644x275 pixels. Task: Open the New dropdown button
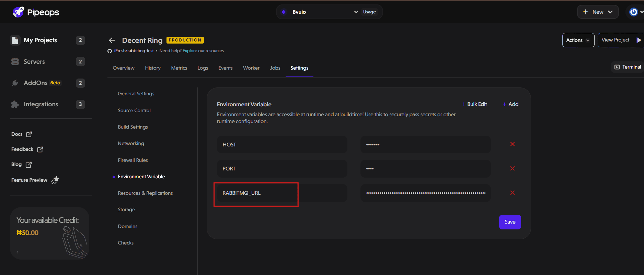click(x=598, y=12)
